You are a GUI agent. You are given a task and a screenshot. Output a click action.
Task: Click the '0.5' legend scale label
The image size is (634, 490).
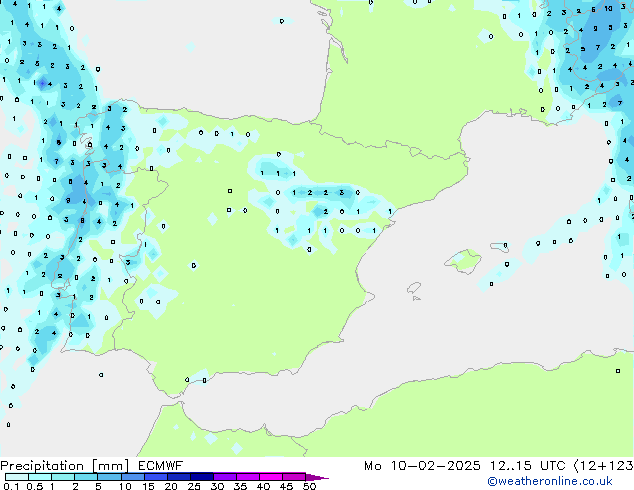coord(34,486)
